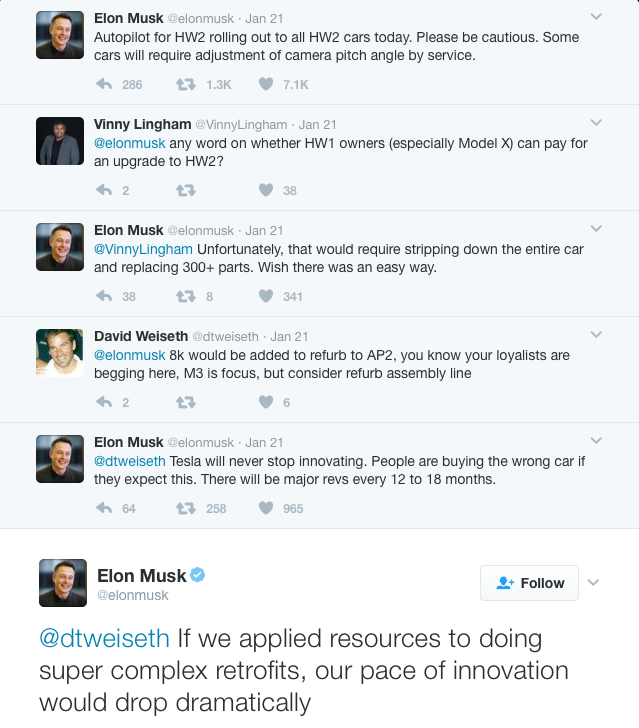
Task: Like the tweet about replacing 300+ parts
Action: [266, 296]
